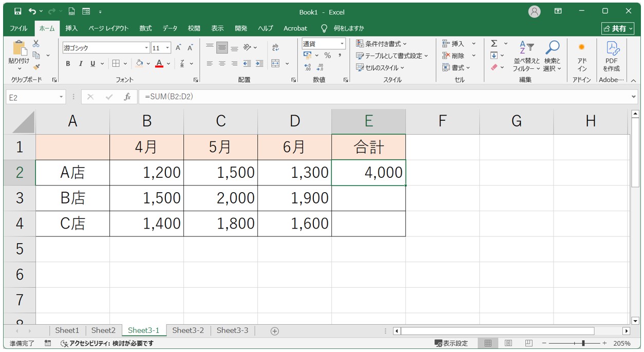644x352 pixels.
Task: Expand conditional formatting (条件付き書式) menu
Action: [381, 44]
